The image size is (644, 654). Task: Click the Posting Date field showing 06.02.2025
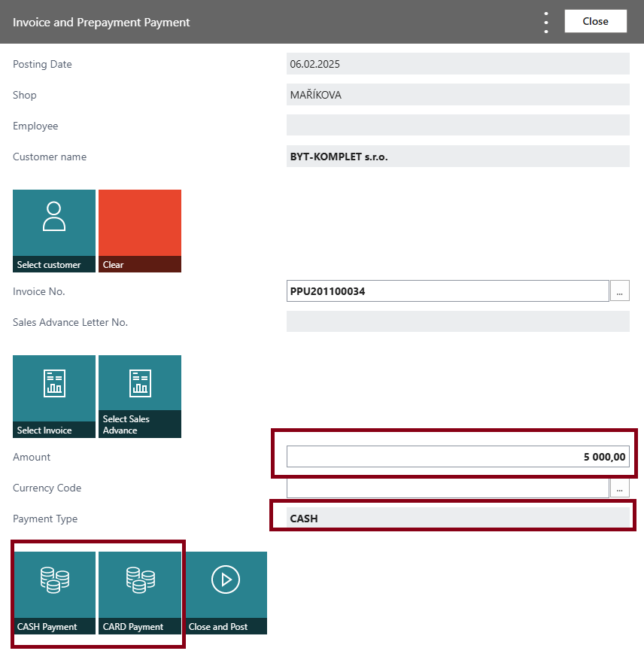(x=457, y=64)
